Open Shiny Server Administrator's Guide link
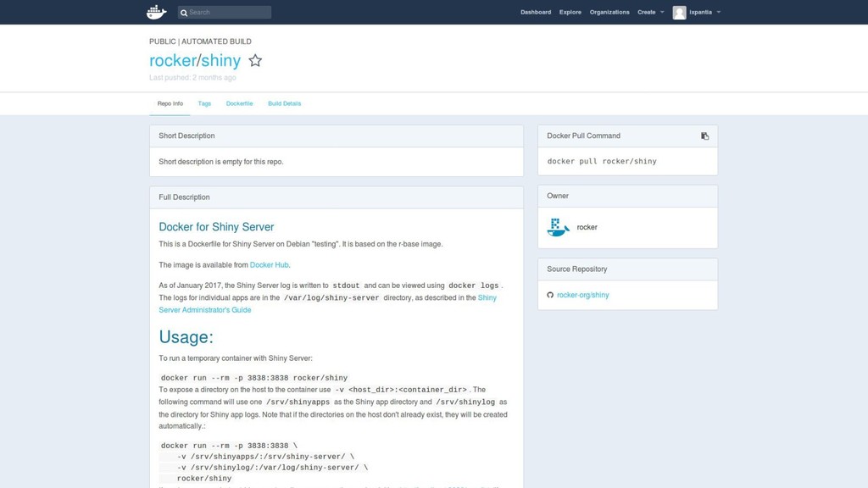The width and height of the screenshot is (868, 488). point(328,304)
